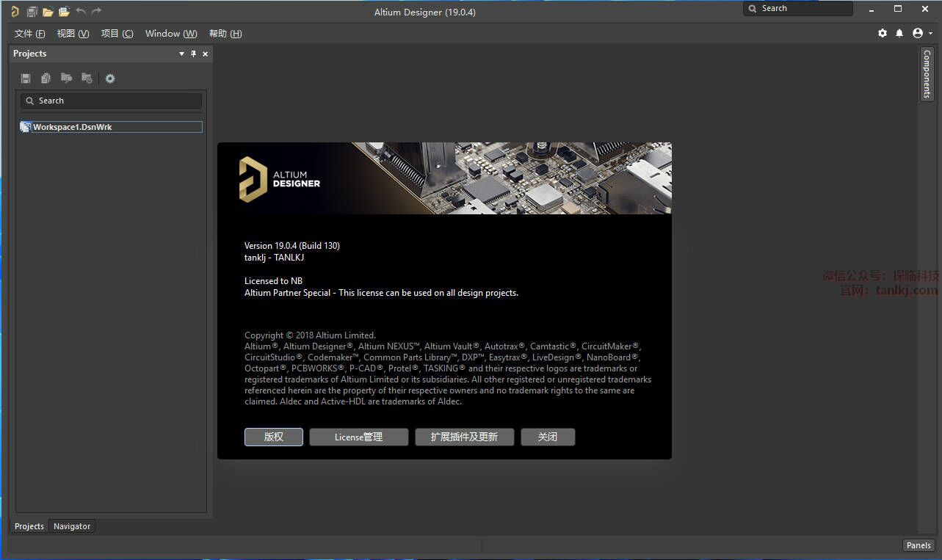Click the 'Altium Partner Special' license line

click(x=381, y=292)
